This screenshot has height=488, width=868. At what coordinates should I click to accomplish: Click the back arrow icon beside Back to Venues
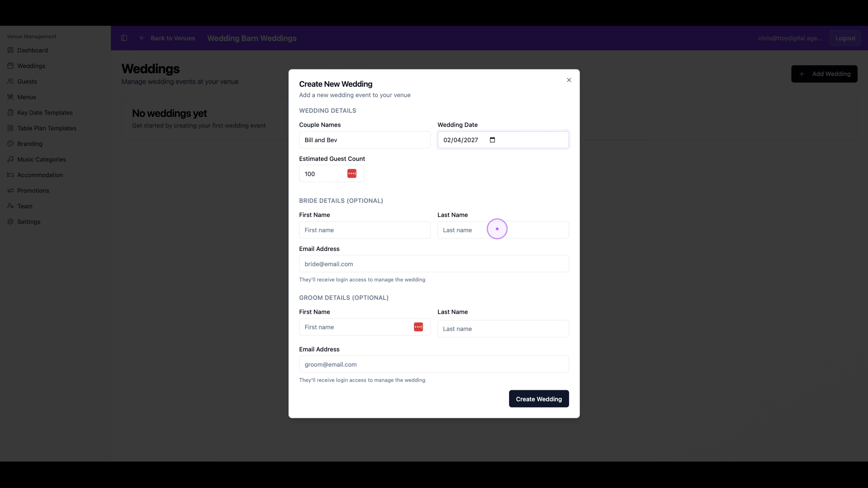tap(142, 38)
